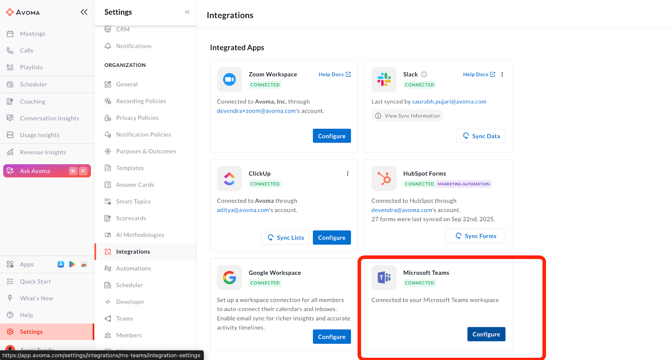670x360 pixels.
Task: Click the Slack logo icon
Action: point(384,79)
